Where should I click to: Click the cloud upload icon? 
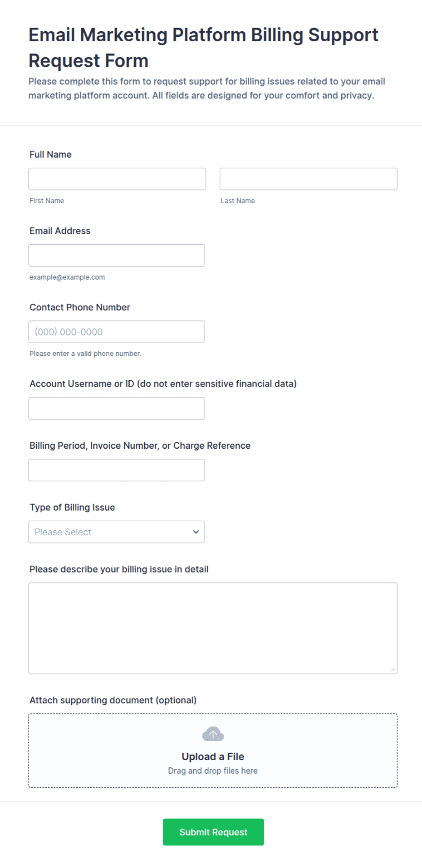click(213, 734)
